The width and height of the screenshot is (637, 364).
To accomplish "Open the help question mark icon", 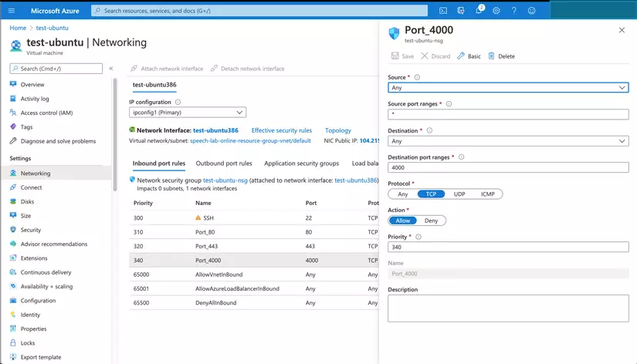I will point(514,11).
